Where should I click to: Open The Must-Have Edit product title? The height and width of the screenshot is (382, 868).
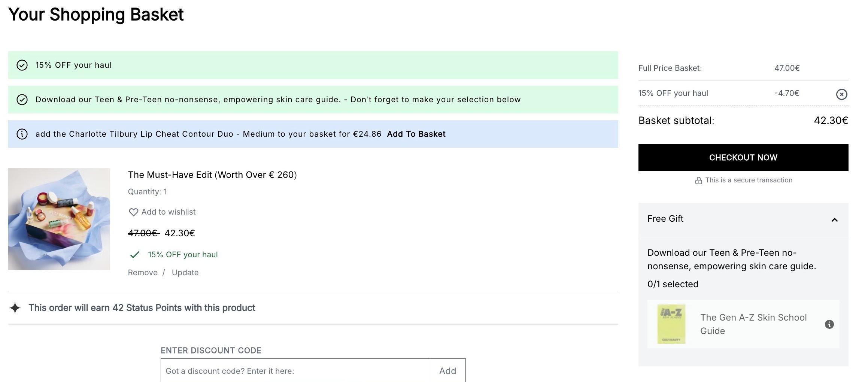click(212, 175)
